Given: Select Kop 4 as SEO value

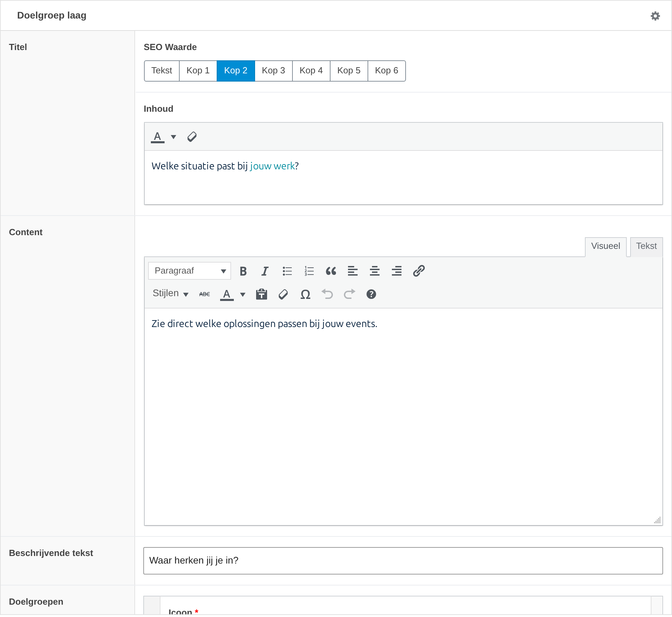Looking at the screenshot, I should (311, 71).
